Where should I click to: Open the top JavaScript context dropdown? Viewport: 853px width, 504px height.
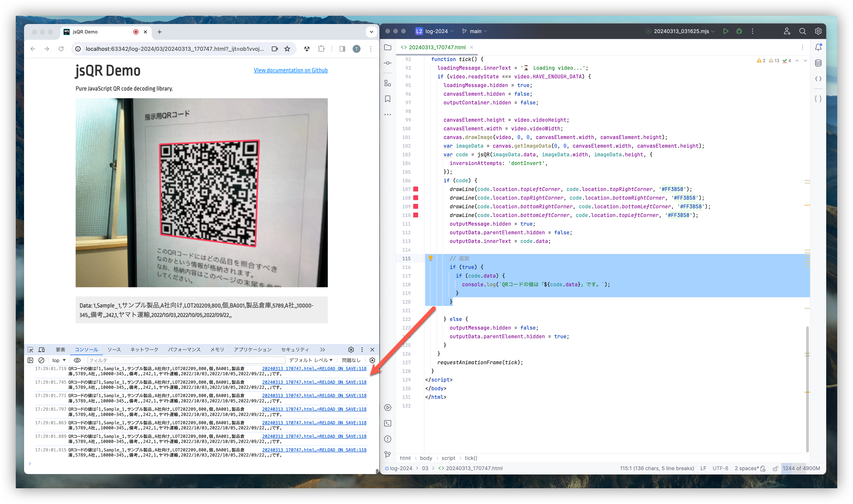(x=59, y=360)
